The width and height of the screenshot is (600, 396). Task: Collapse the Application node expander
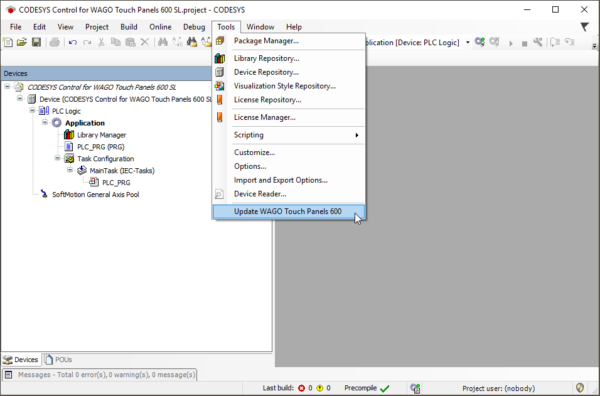tap(45, 122)
